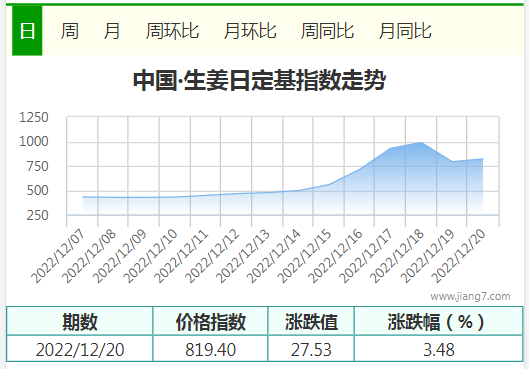Click the 750 y-axis label

(37, 166)
